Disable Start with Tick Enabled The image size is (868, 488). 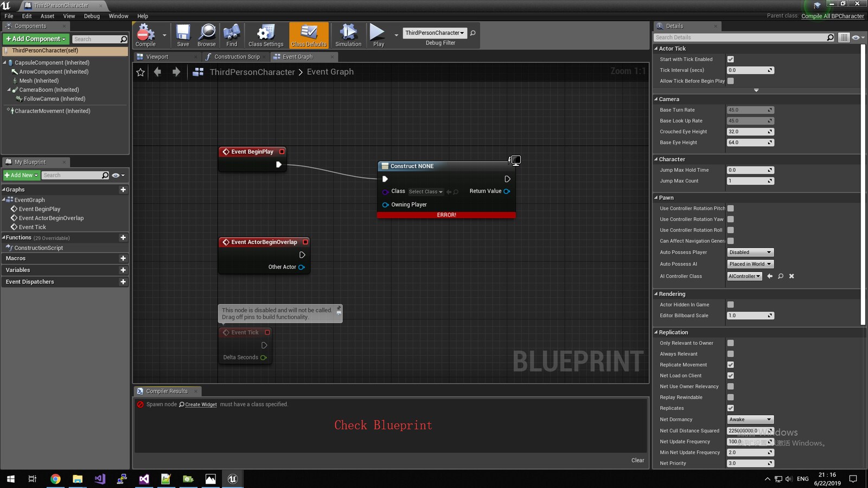[731, 59]
